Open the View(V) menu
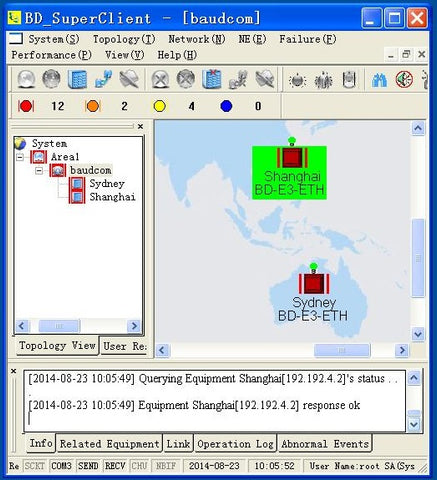Viewport: 437px width, 480px height. pos(125,55)
